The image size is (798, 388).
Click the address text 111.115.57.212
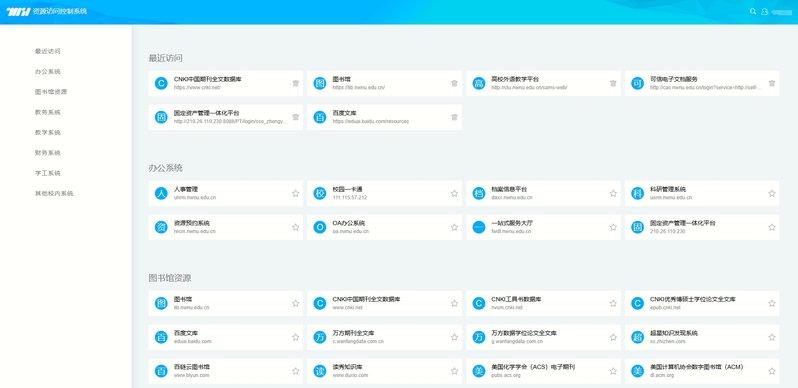click(350, 198)
